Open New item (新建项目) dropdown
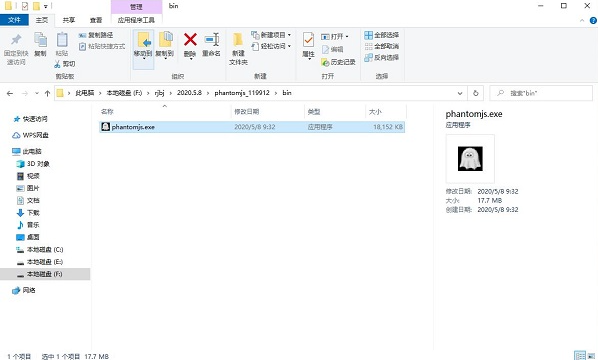The height and width of the screenshot is (360, 598). (x=271, y=35)
